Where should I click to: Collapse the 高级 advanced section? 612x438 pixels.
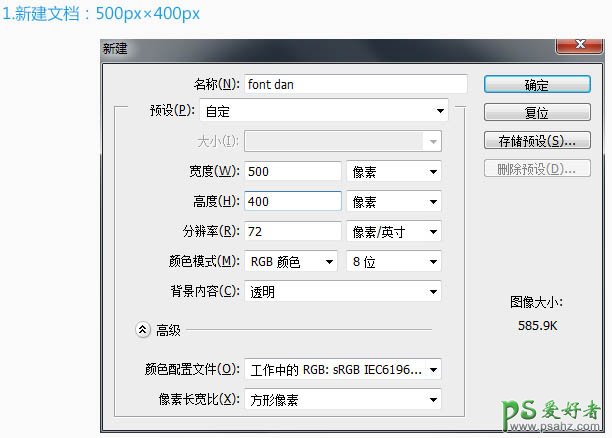[143, 328]
